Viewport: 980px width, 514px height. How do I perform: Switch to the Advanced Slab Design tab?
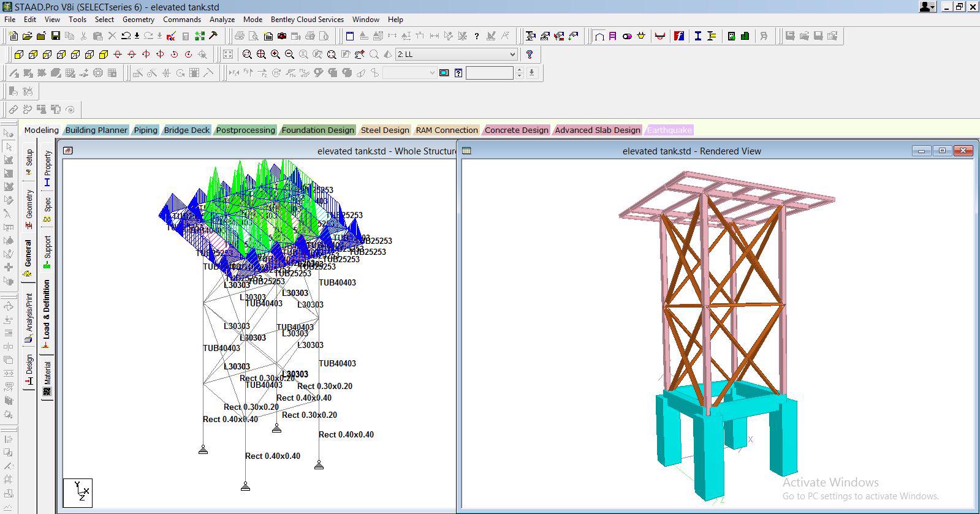[x=598, y=130]
